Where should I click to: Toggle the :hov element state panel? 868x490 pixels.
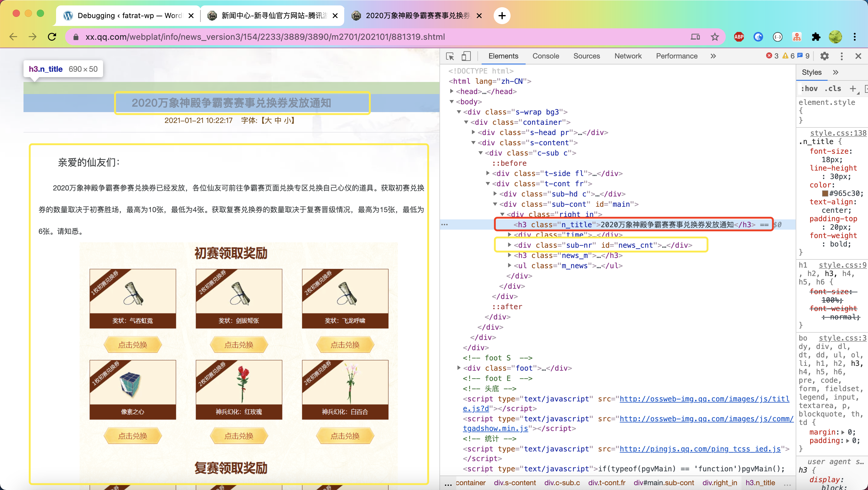click(x=809, y=89)
